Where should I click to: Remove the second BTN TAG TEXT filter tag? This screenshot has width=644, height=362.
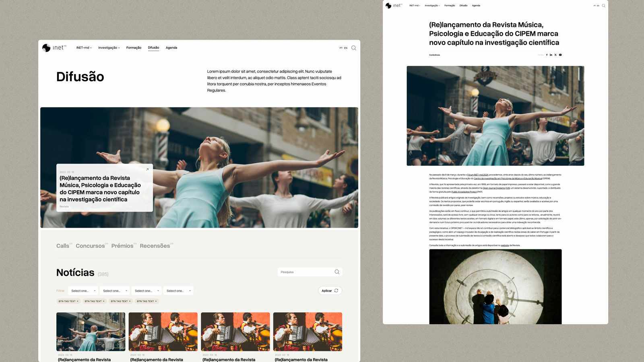tap(104, 301)
